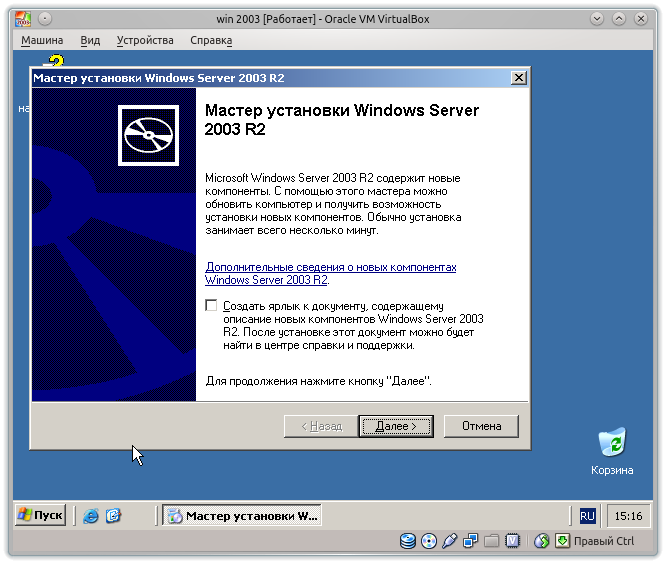The height and width of the screenshot is (564, 666).
Task: Open the Пуск start menu
Action: click(40, 515)
